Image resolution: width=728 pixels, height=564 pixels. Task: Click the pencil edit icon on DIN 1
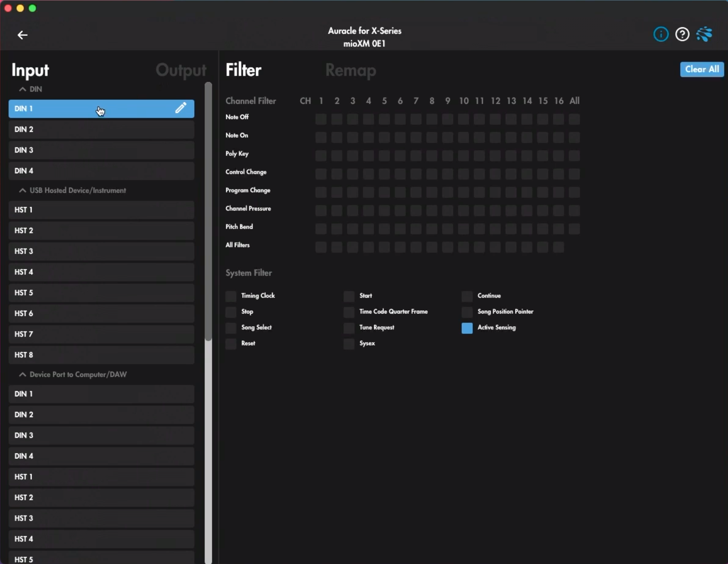click(181, 108)
